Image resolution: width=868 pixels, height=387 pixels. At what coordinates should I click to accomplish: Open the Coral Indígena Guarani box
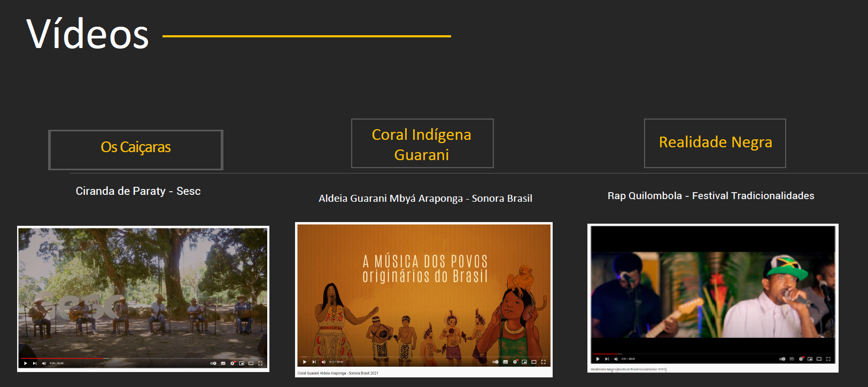[x=422, y=144]
